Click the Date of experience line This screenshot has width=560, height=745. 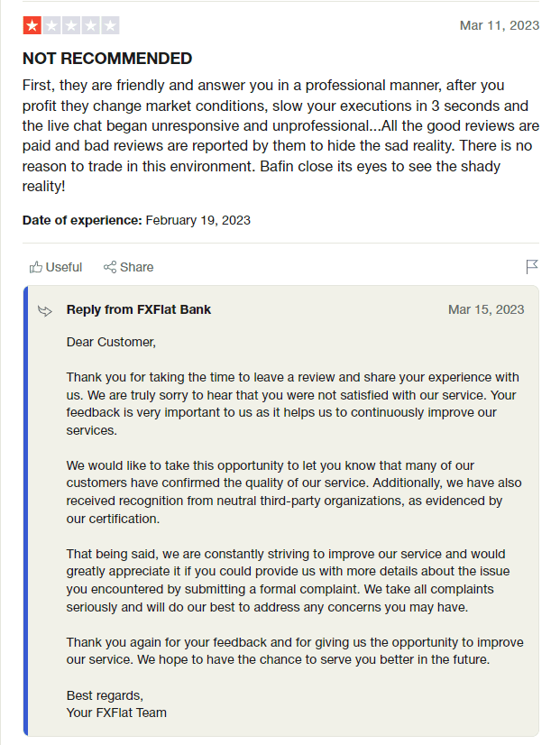[136, 220]
